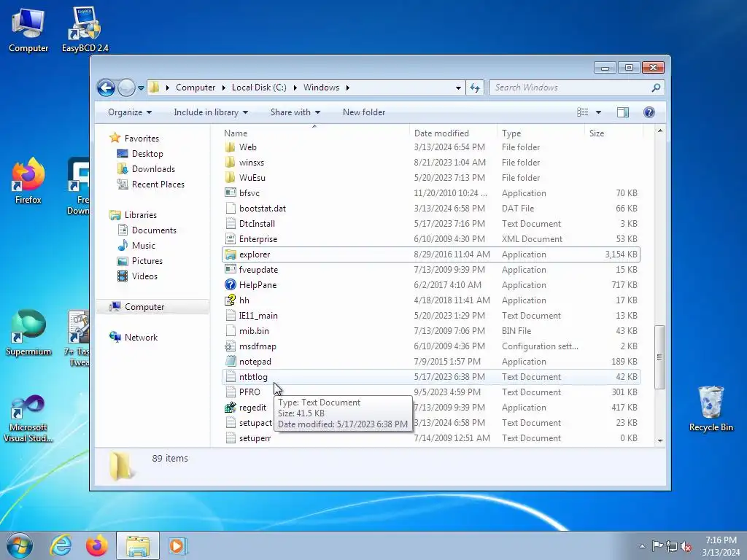Expand the arrow after Local Disk (C:)
747x560 pixels.
click(295, 87)
